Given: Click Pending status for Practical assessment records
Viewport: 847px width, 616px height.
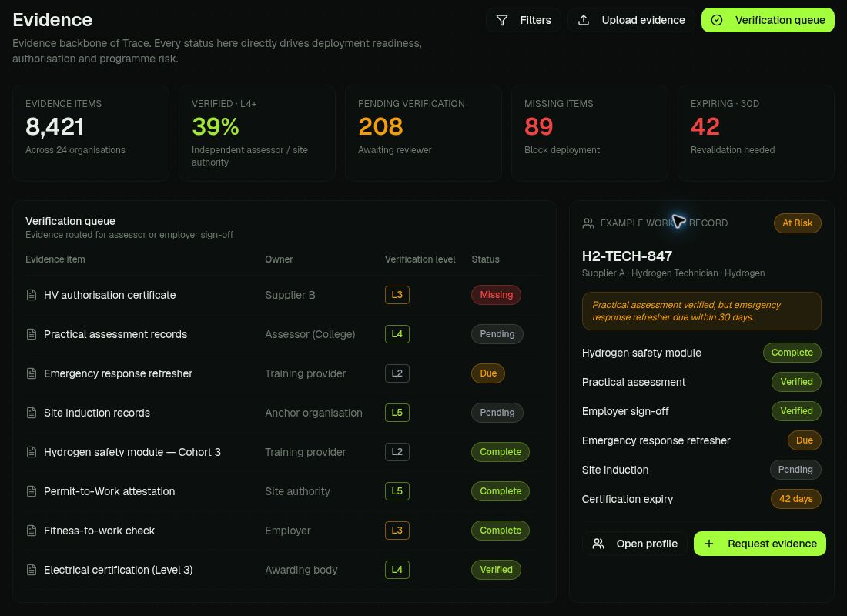Looking at the screenshot, I should (497, 334).
